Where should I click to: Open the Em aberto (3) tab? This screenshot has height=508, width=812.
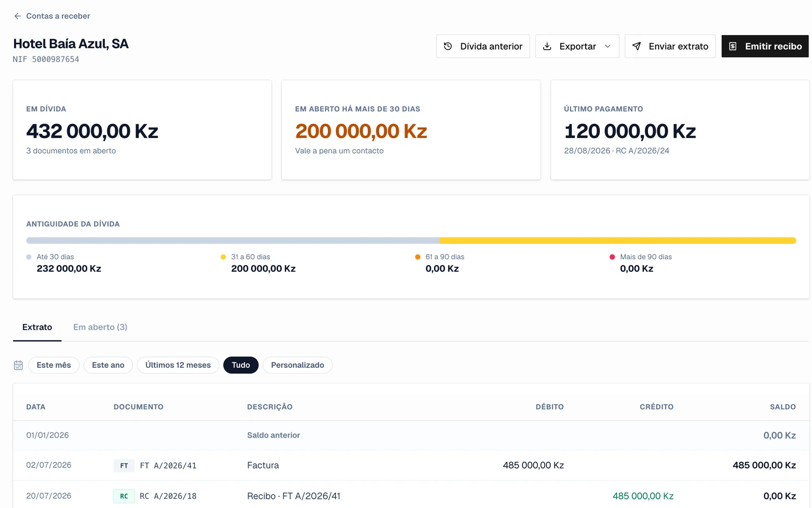[100, 327]
